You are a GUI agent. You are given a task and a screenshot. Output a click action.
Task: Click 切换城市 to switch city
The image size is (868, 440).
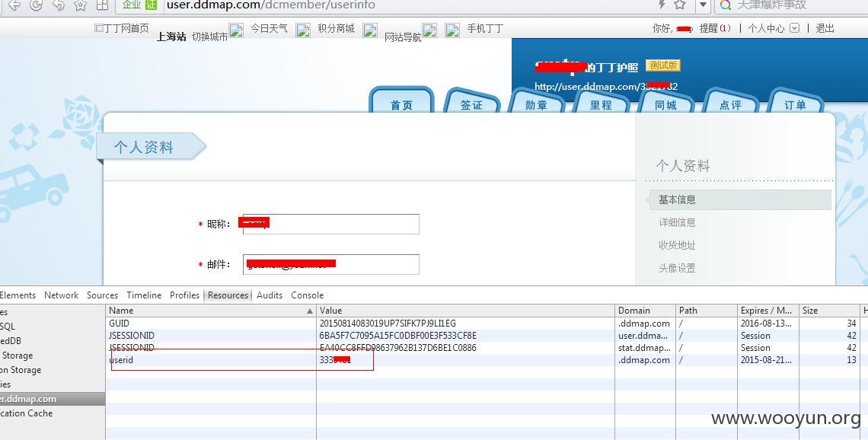pyautogui.click(x=209, y=37)
